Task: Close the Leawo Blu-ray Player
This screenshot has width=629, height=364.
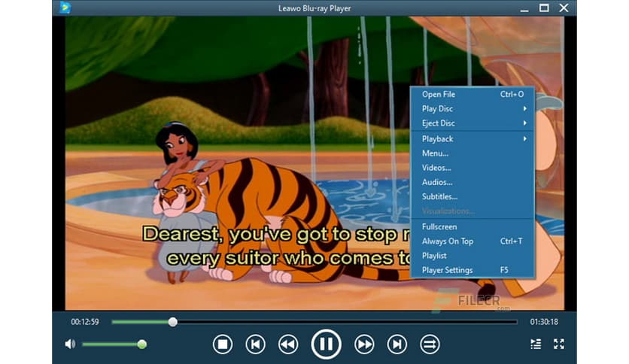Action: [x=564, y=8]
